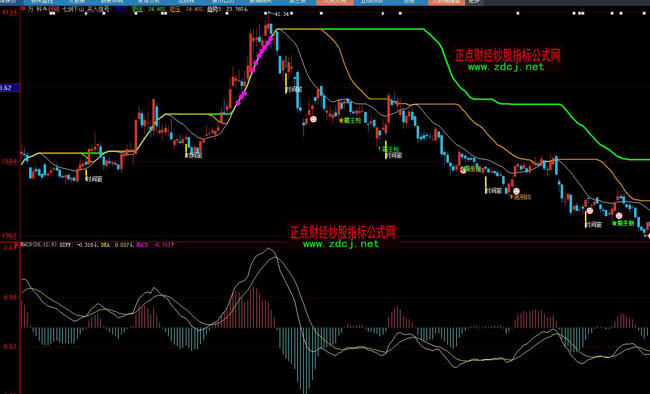Image resolution: width=650 pixels, height=394 pixels.
Task: Switch to the second orange tab near top right
Action: pyautogui.click(x=446, y=2)
